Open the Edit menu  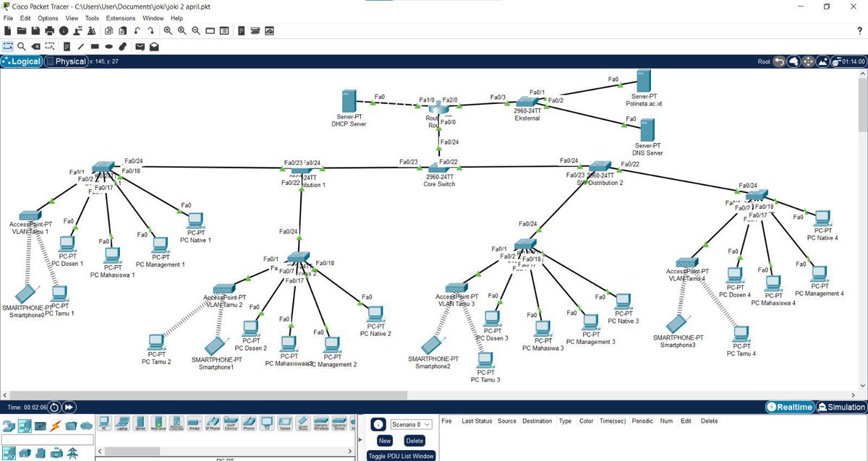click(26, 18)
